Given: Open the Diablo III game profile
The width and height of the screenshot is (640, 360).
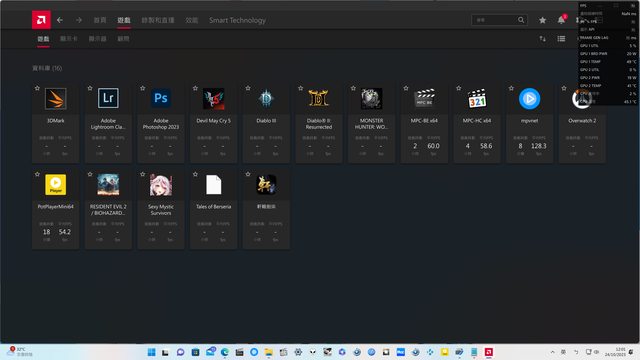Looking at the screenshot, I should tap(266, 123).
